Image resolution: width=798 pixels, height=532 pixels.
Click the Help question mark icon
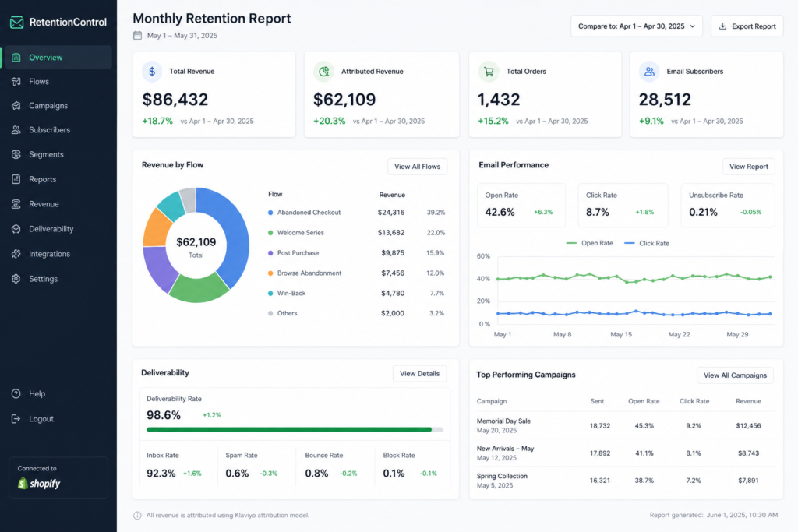coord(16,393)
